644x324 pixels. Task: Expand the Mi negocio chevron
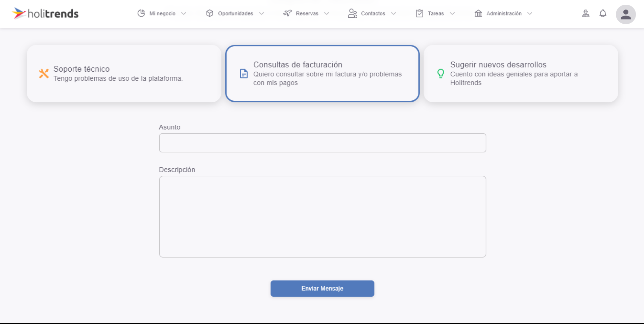point(184,14)
